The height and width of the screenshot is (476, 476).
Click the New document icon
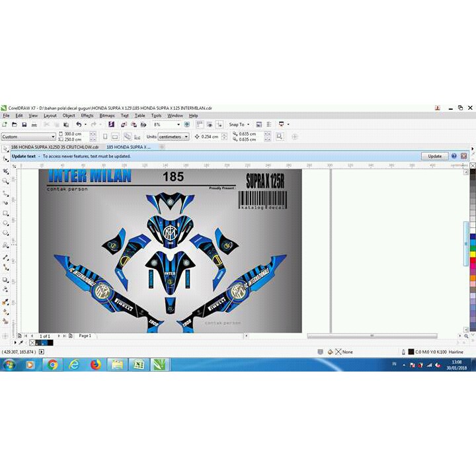point(5,124)
